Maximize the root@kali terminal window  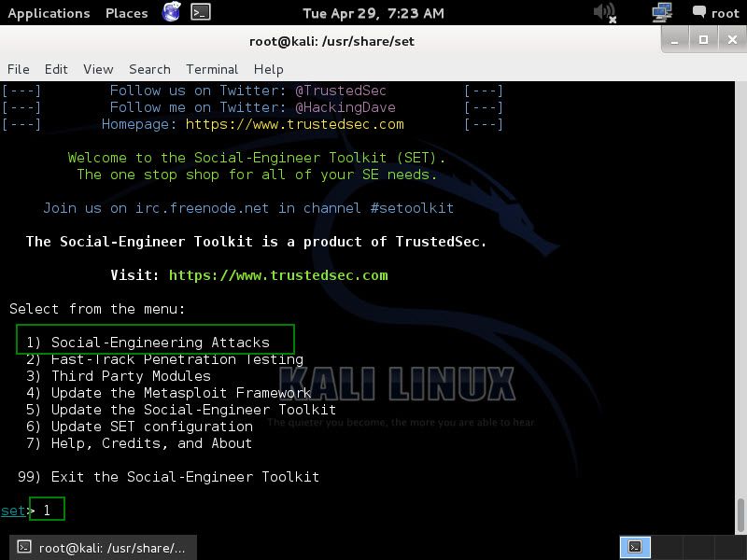pos(703,40)
